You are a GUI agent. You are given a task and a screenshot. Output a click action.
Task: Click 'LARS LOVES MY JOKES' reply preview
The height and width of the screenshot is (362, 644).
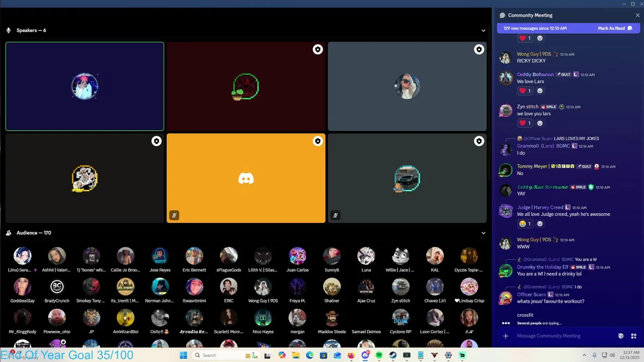(x=577, y=138)
